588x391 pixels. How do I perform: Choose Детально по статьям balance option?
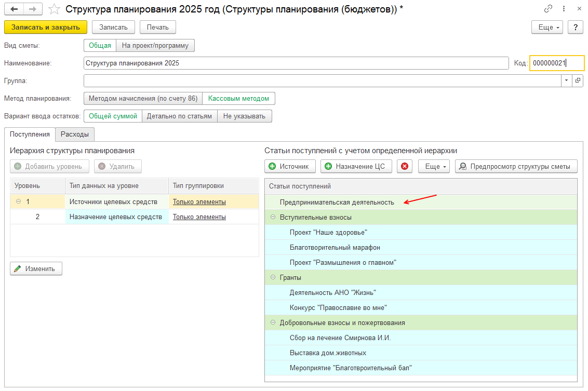coord(179,116)
